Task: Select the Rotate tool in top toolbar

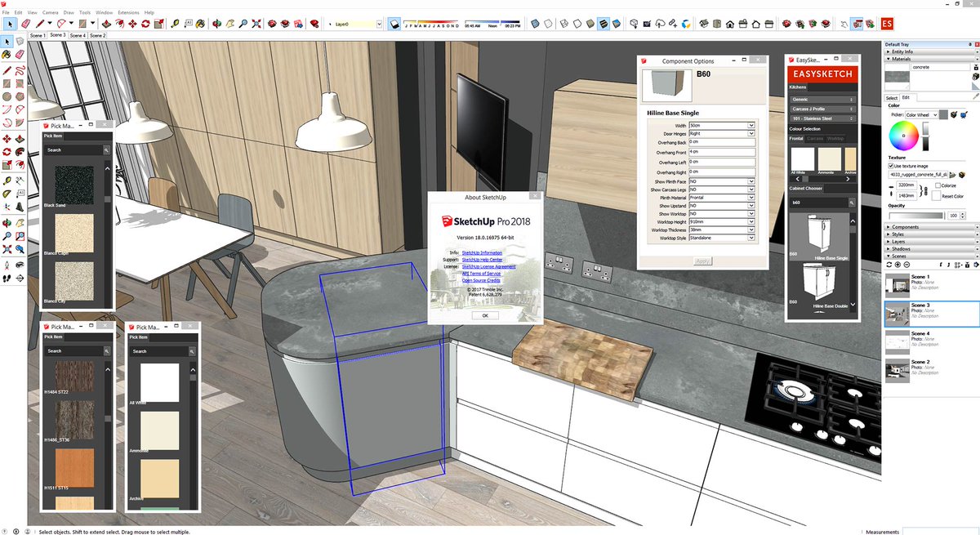Action: coord(145,24)
